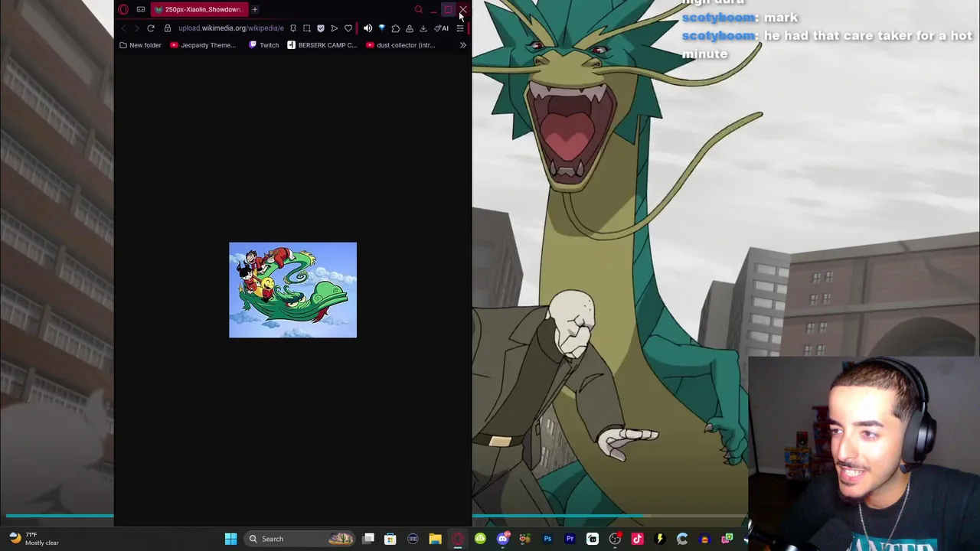
Task: Launch Microsoft Store from the taskbar
Action: tap(390, 539)
